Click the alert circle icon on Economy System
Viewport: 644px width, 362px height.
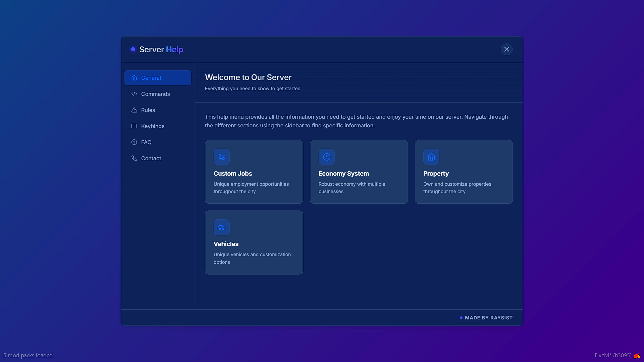[327, 157]
